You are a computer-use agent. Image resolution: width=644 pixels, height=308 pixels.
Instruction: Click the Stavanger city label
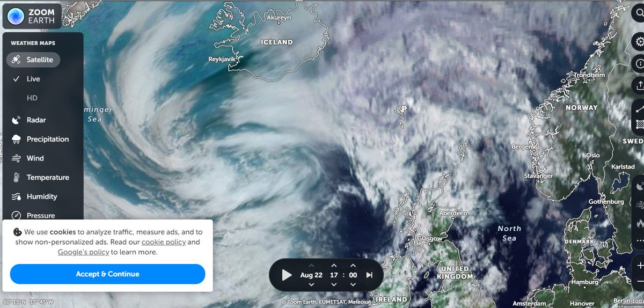[538, 176]
